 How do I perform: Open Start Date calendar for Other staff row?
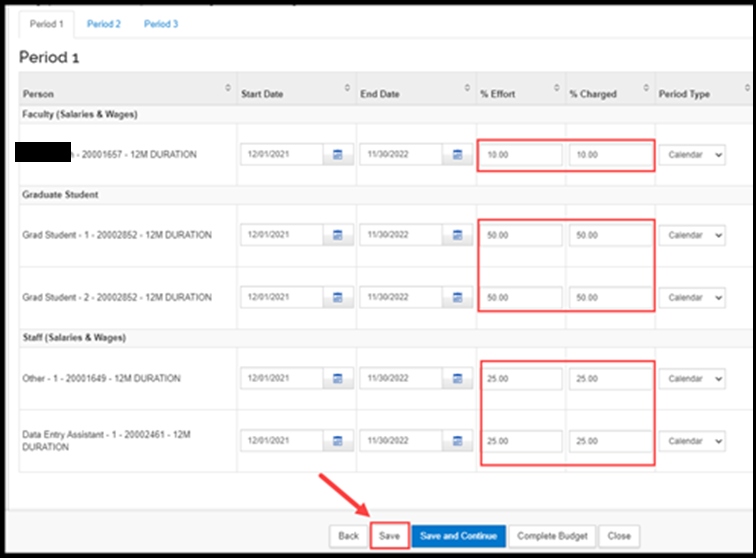[337, 379]
